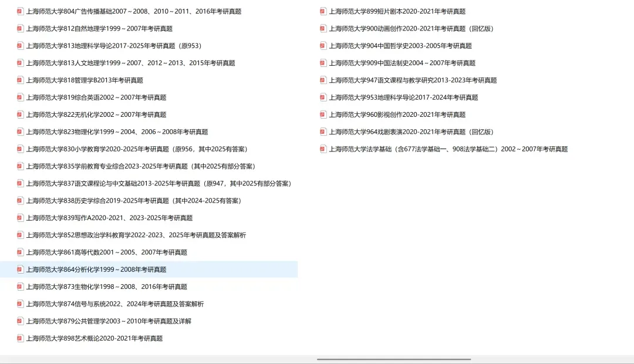Click the file icon next to 964戏剧表演
This screenshot has width=634, height=364.
[x=323, y=132]
